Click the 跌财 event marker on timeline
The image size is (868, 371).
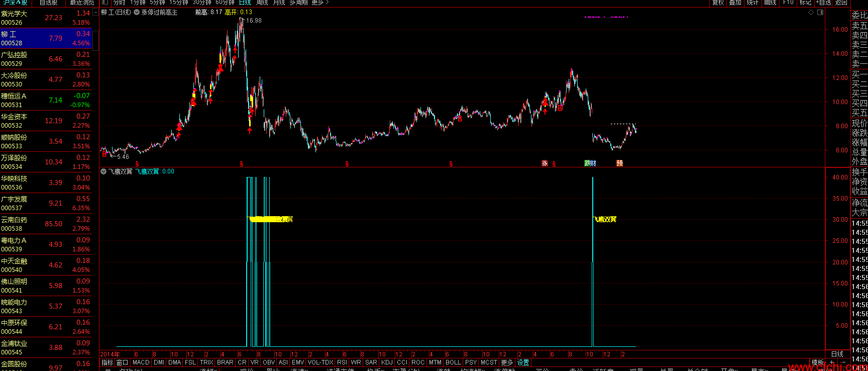tap(590, 163)
